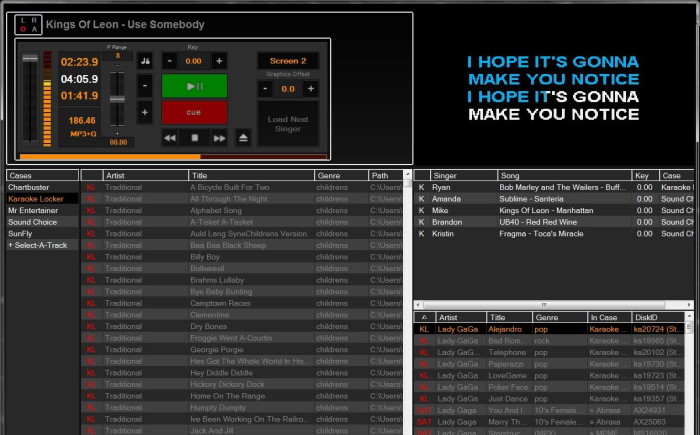Select Lady GaGa Just Dance result
The height and width of the screenshot is (435, 700).
pyautogui.click(x=549, y=399)
